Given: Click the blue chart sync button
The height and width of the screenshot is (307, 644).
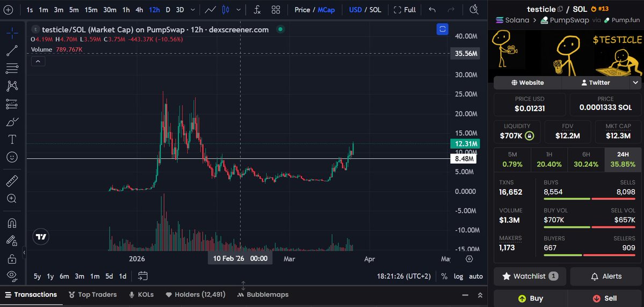Looking at the screenshot, I should [443, 29].
